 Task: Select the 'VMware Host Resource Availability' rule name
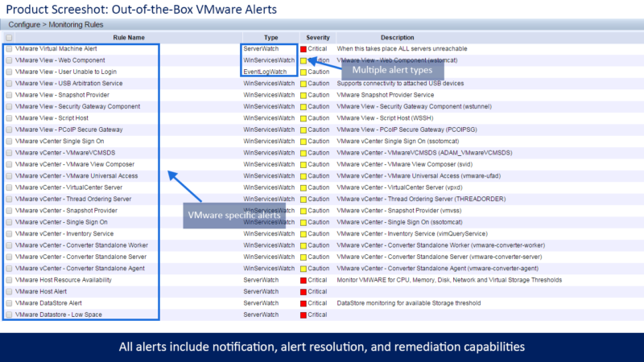[64, 280]
